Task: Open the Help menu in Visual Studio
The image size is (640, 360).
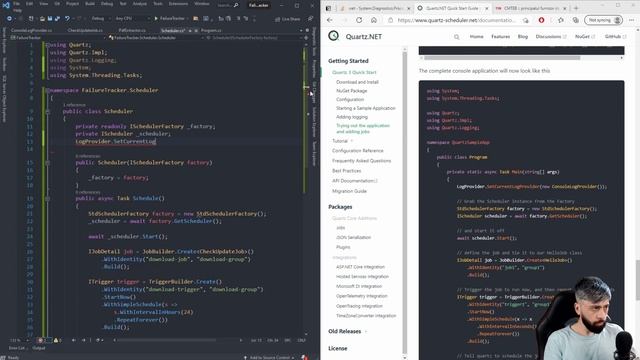Action: pos(18,10)
